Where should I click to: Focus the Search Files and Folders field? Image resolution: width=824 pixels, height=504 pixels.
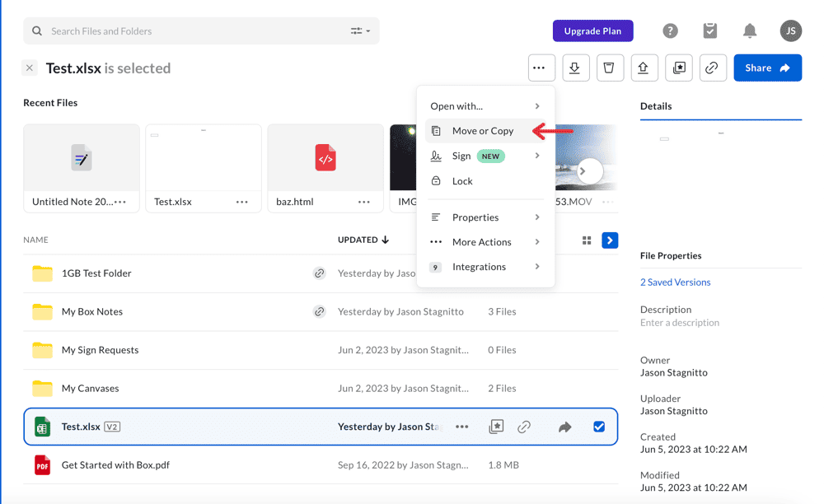tap(201, 31)
